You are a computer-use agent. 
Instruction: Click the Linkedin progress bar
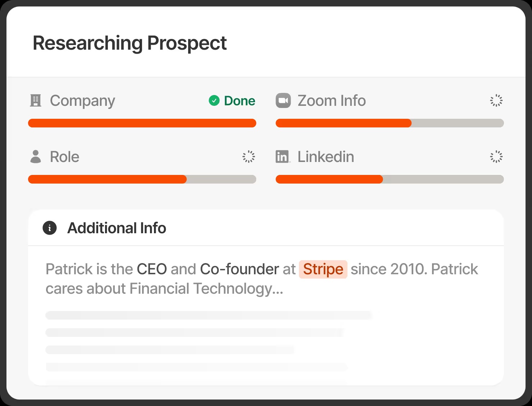coord(390,179)
